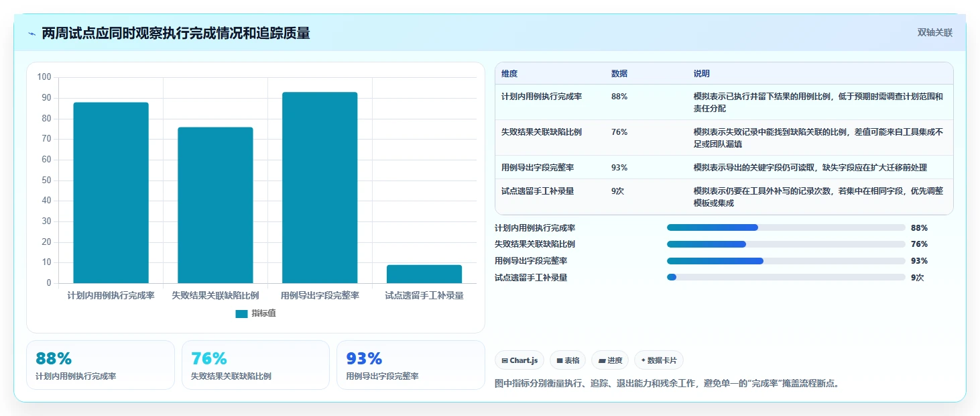Click the 88% progress bar

pos(786,228)
